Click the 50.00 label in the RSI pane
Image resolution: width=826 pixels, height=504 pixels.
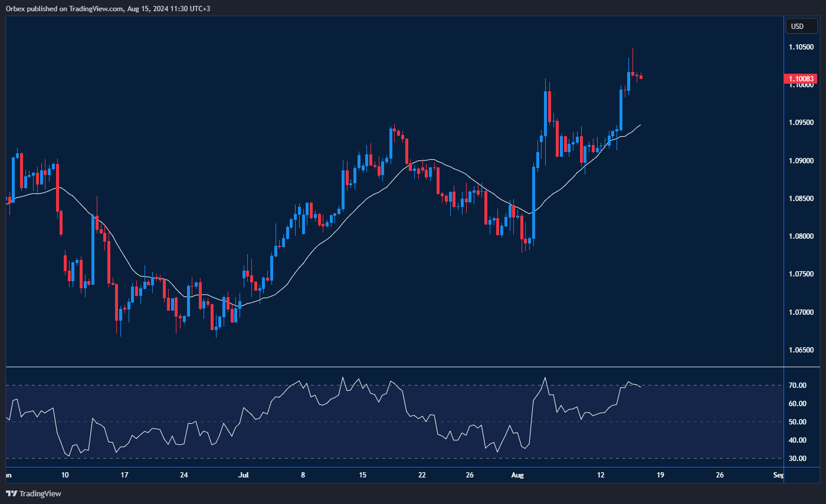pyautogui.click(x=798, y=421)
